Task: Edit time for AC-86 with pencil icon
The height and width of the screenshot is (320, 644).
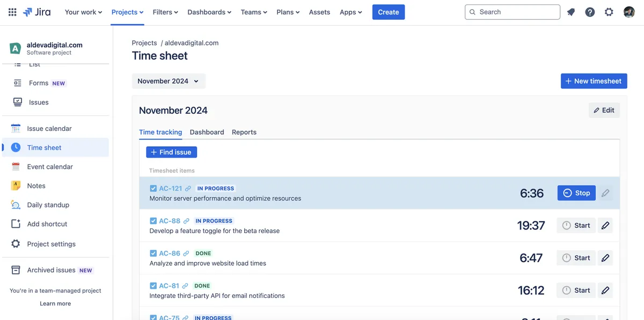Action: (605, 258)
